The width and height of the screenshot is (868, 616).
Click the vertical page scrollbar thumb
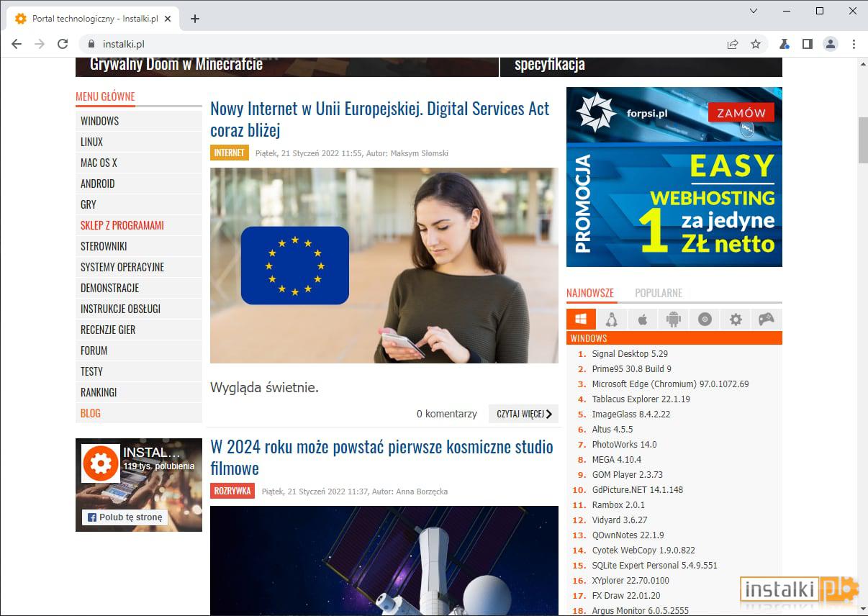click(x=862, y=140)
